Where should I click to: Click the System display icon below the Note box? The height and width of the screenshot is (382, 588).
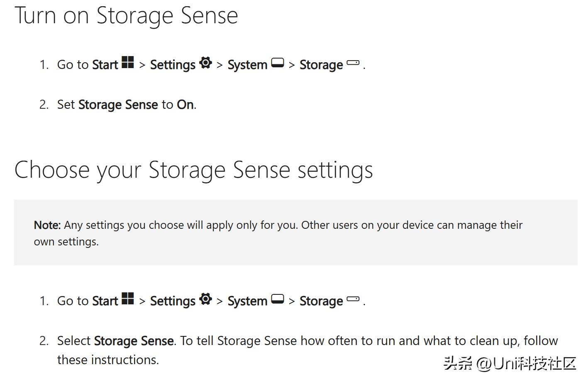(x=278, y=299)
